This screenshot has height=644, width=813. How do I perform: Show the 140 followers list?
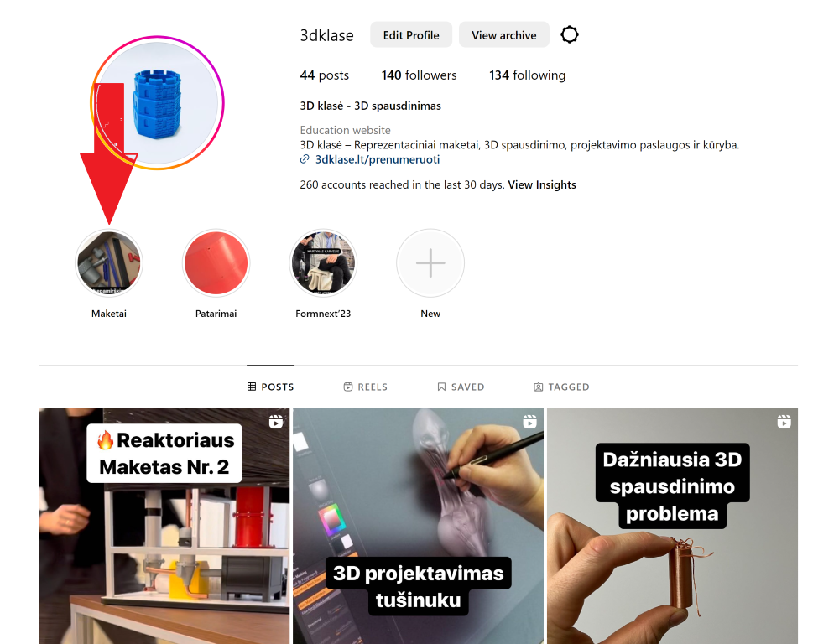click(419, 75)
